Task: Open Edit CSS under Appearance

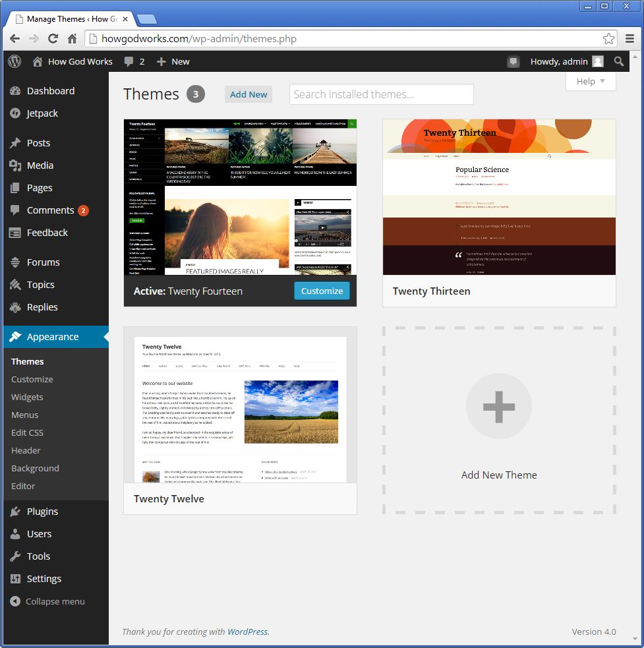Action: point(27,432)
